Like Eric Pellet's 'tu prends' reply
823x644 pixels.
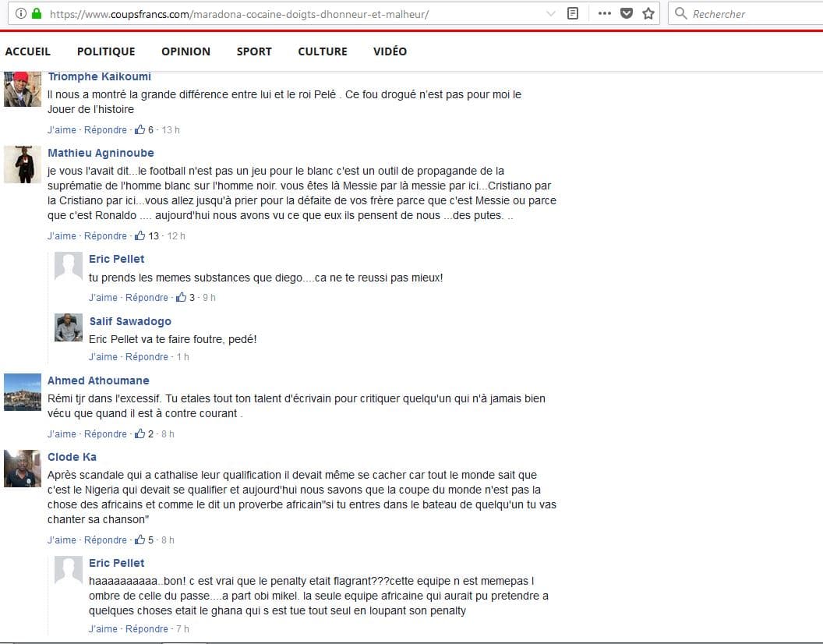coord(103,297)
